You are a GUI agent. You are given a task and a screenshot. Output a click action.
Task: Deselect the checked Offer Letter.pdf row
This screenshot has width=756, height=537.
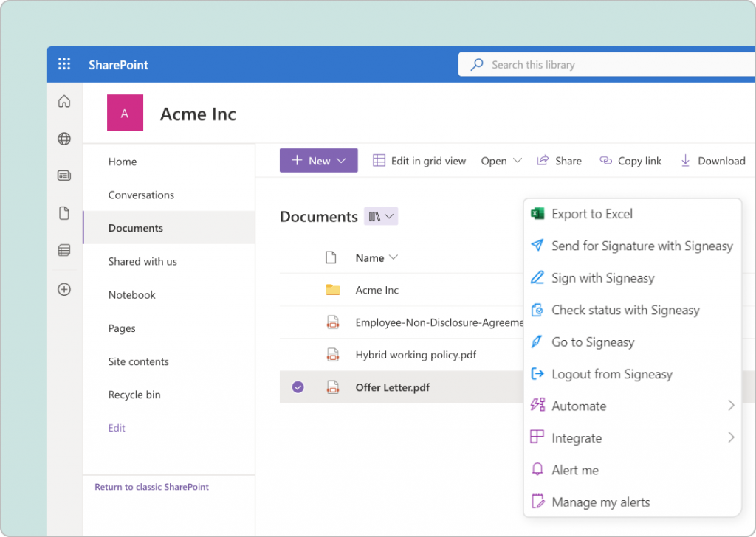(298, 387)
